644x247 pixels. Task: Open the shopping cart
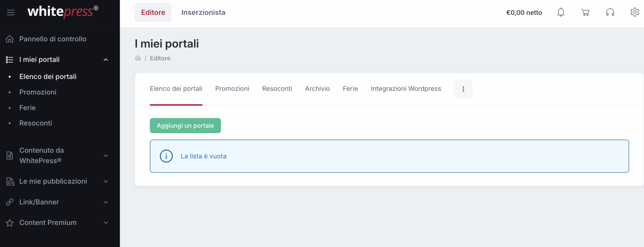[585, 12]
